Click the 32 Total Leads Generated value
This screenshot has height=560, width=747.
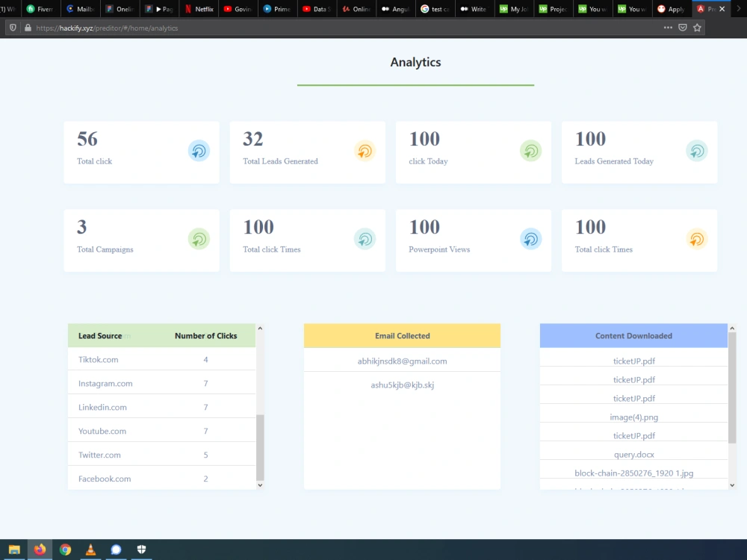pyautogui.click(x=253, y=139)
